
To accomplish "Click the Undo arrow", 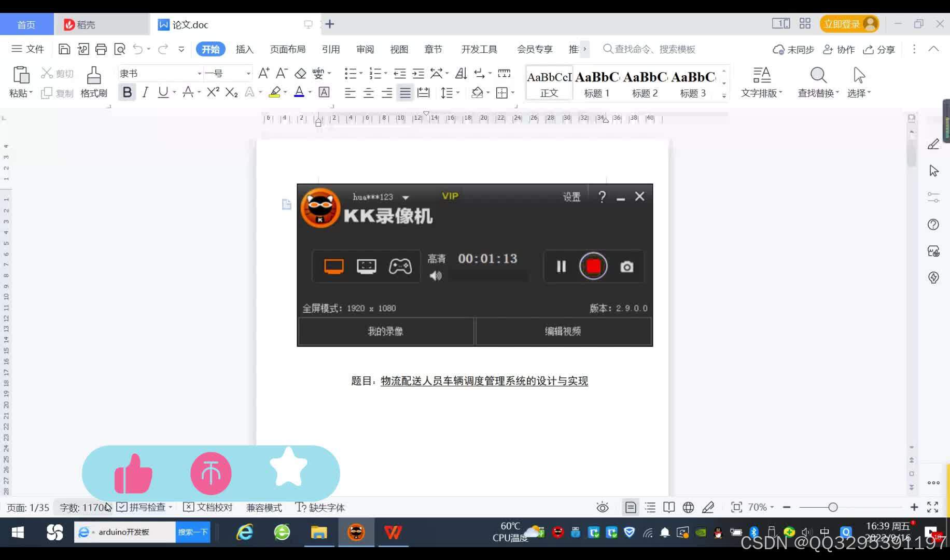I will (x=138, y=49).
